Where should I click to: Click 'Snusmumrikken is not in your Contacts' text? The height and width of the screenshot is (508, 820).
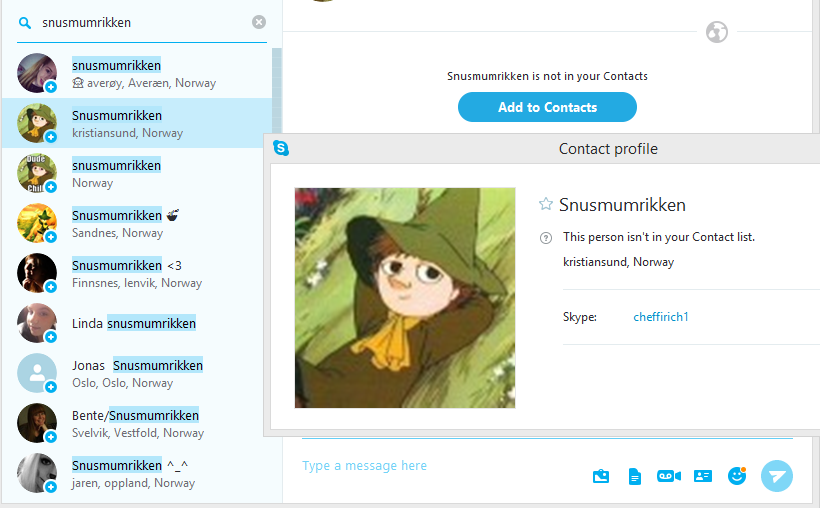[547, 76]
